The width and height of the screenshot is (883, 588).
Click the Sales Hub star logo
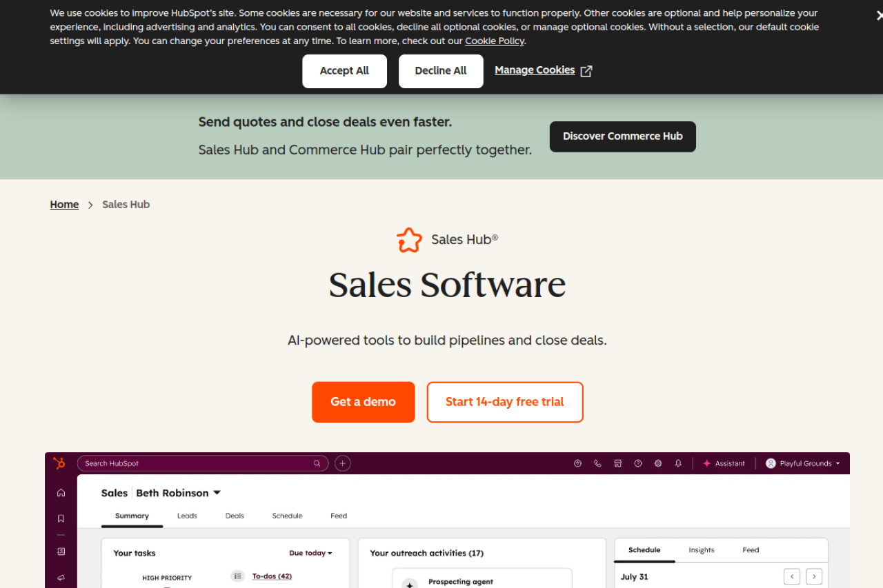pyautogui.click(x=409, y=240)
